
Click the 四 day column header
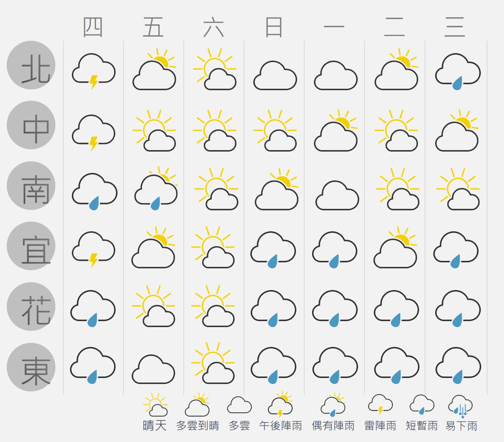pos(93,27)
